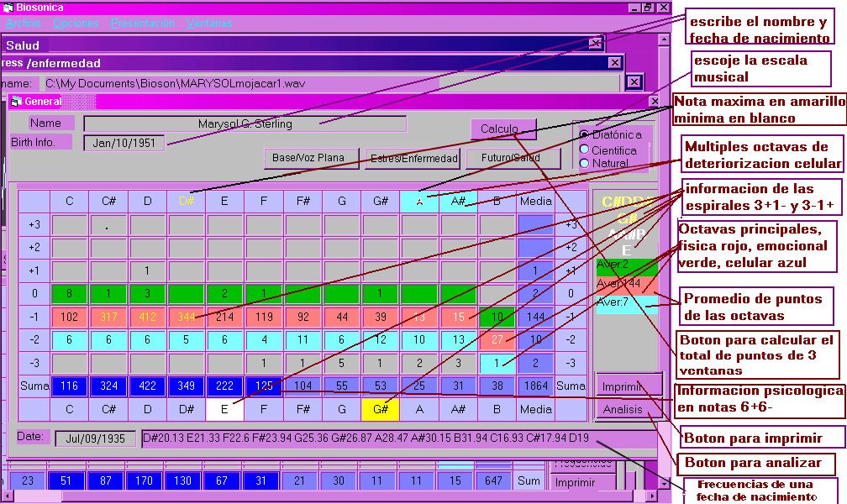The width and height of the screenshot is (847, 504).
Task: Select the Diatónica scale option
Action: [585, 135]
